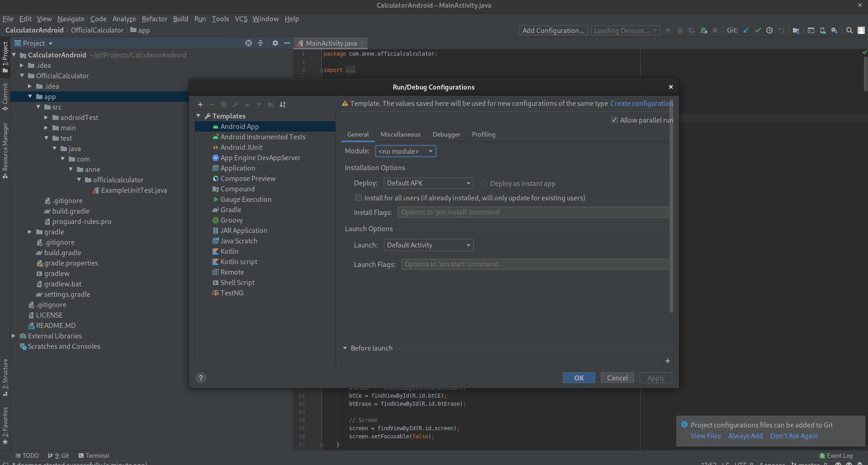Click the Git update project arrow icon
Image resolution: width=868 pixels, height=465 pixels.
click(x=746, y=30)
